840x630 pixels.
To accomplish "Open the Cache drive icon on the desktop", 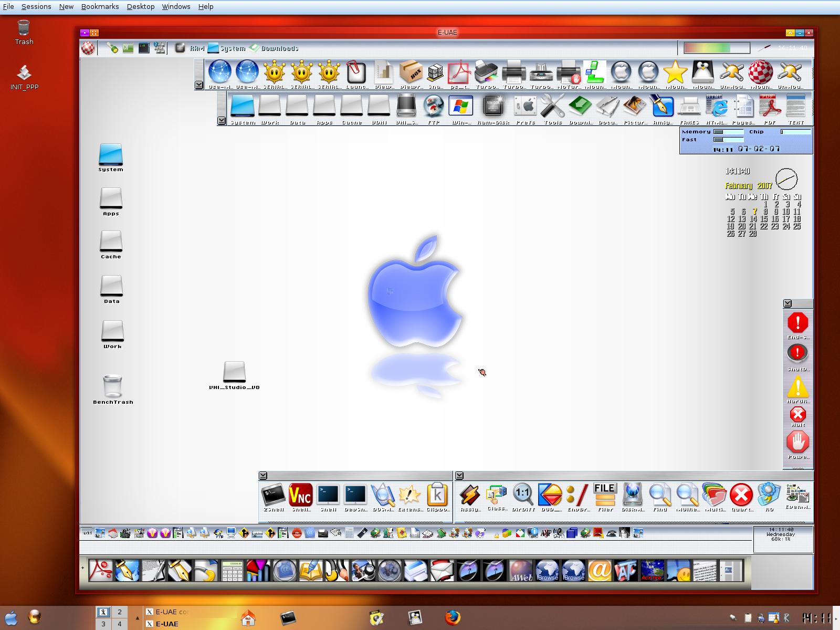I will (111, 245).
